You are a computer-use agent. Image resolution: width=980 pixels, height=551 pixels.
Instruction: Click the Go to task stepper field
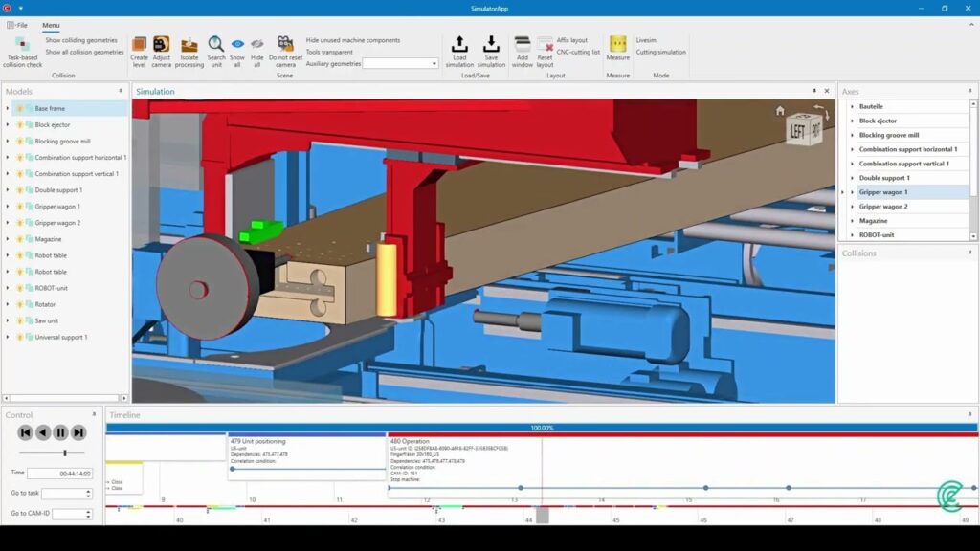(x=67, y=494)
